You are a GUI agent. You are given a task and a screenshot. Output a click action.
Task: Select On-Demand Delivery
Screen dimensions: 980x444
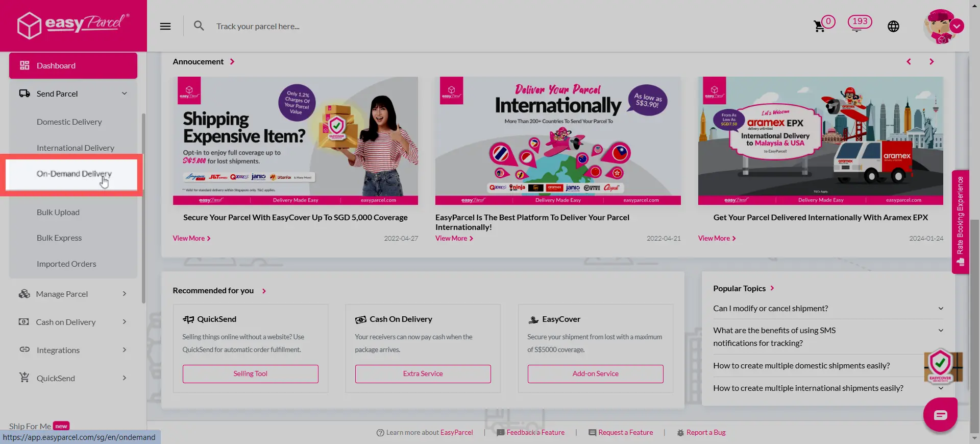coord(73,174)
